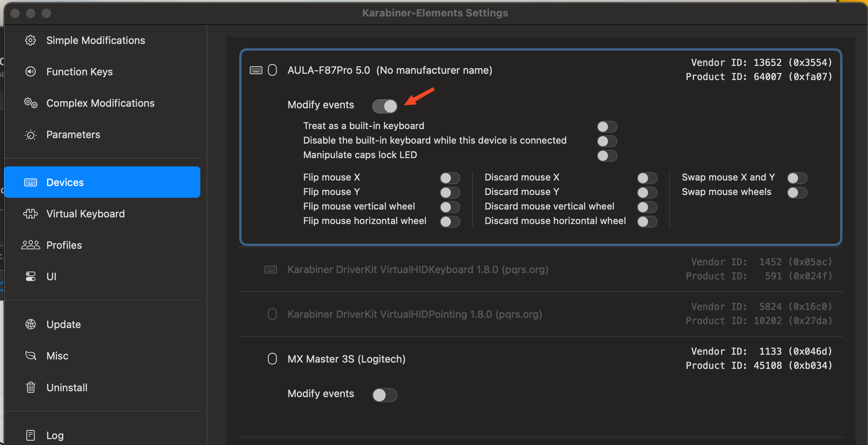Click the Simple Modifications gear icon
This screenshot has height=445, width=868.
31,40
